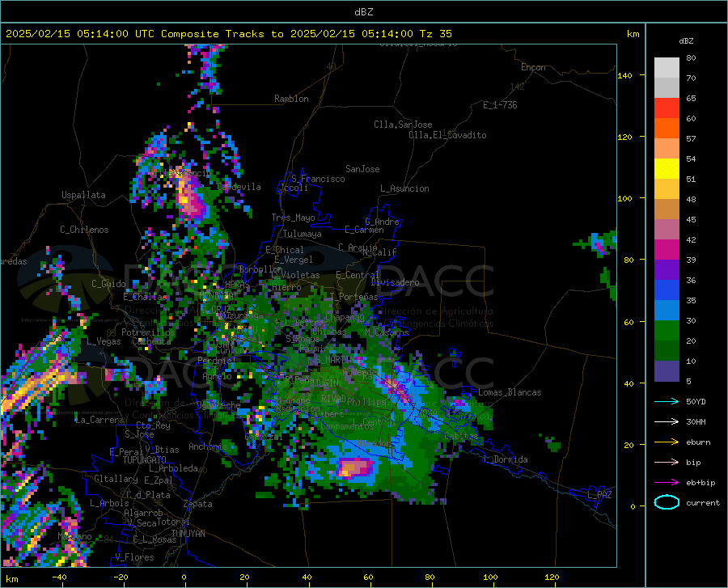
Task: Click the Divisadero map label
Action: click(395, 282)
